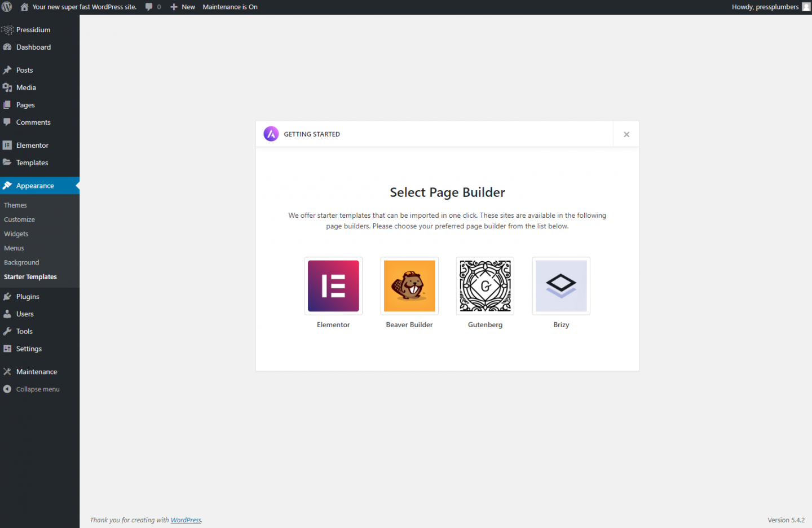Viewport: 812px width, 528px height.
Task: Click the Users person icon
Action: (x=7, y=314)
